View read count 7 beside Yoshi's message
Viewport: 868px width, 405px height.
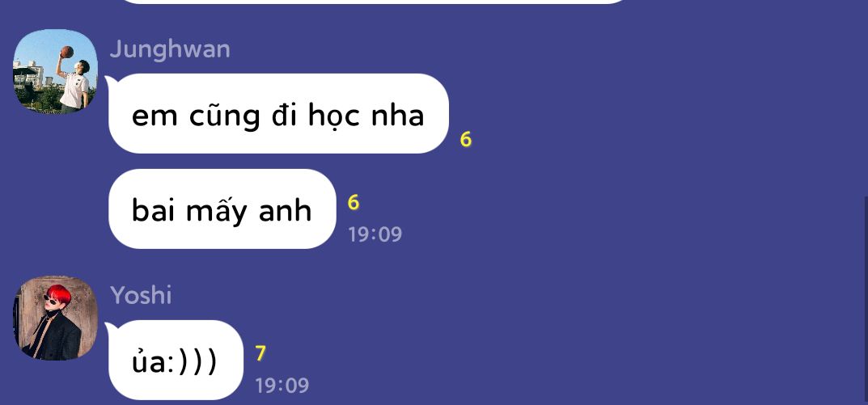click(260, 353)
